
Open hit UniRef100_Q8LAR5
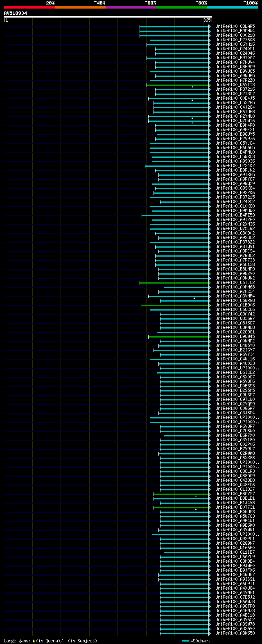pos(235,26)
